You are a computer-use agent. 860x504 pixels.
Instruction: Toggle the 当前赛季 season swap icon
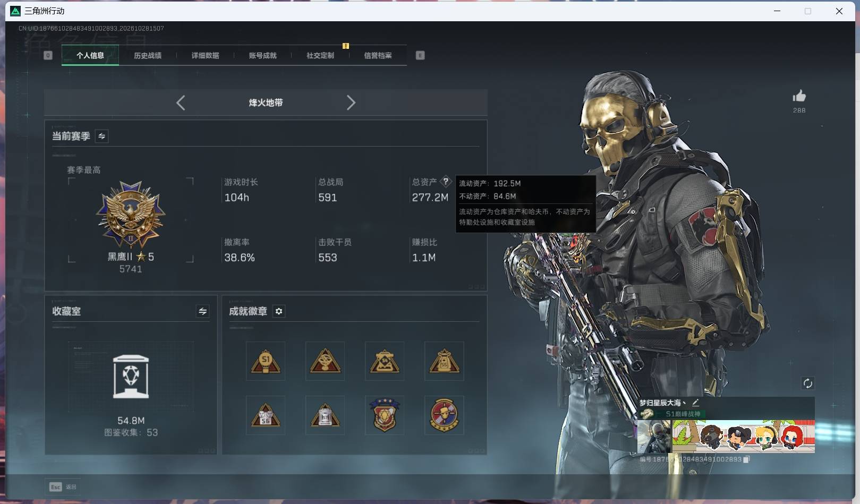coord(101,136)
